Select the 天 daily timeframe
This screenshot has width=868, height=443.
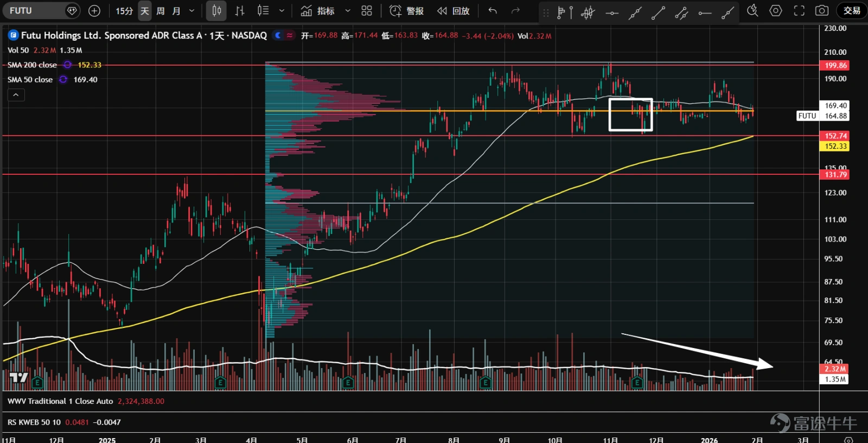click(145, 11)
